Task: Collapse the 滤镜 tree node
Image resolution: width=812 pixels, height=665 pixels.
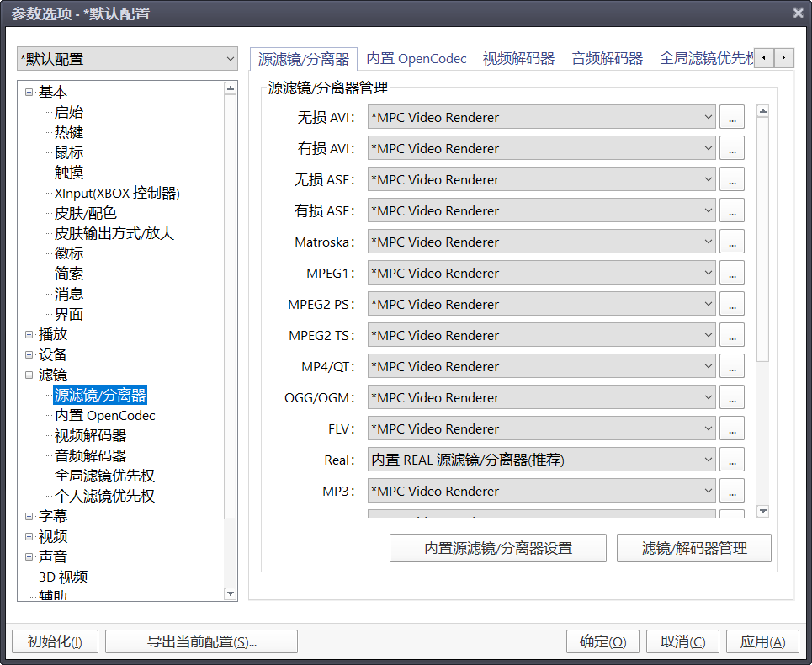Action: [x=29, y=375]
